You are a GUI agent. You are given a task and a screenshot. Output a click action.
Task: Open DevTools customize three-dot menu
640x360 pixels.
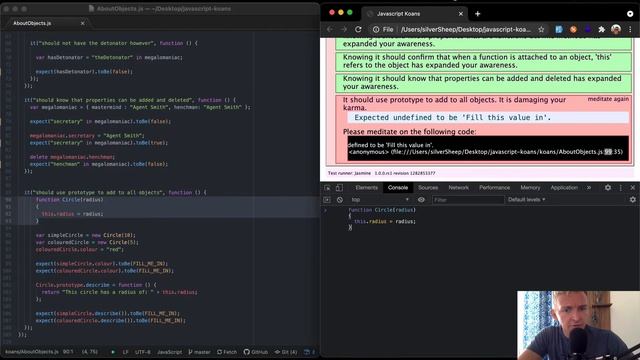click(x=621, y=188)
